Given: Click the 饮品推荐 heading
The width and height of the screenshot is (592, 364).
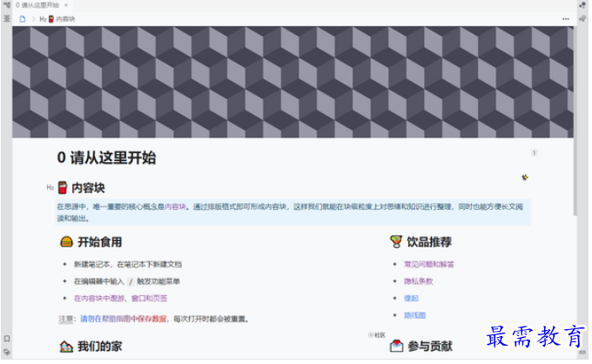Looking at the screenshot, I should pyautogui.click(x=430, y=243).
